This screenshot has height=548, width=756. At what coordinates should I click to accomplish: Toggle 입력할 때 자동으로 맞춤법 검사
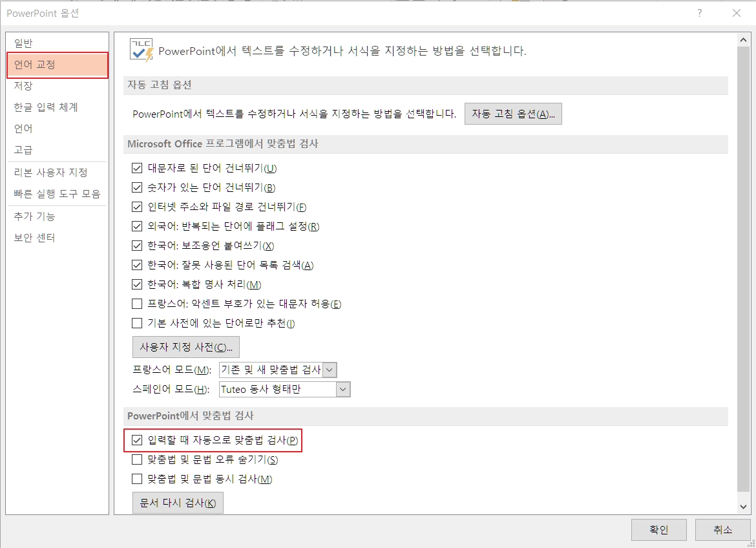(x=137, y=440)
